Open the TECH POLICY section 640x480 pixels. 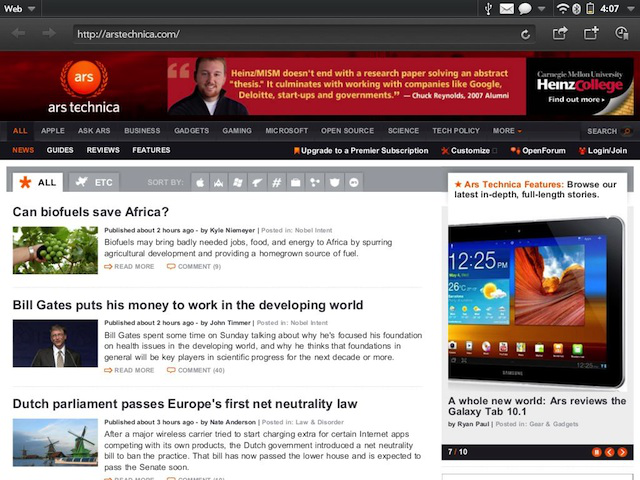click(456, 131)
